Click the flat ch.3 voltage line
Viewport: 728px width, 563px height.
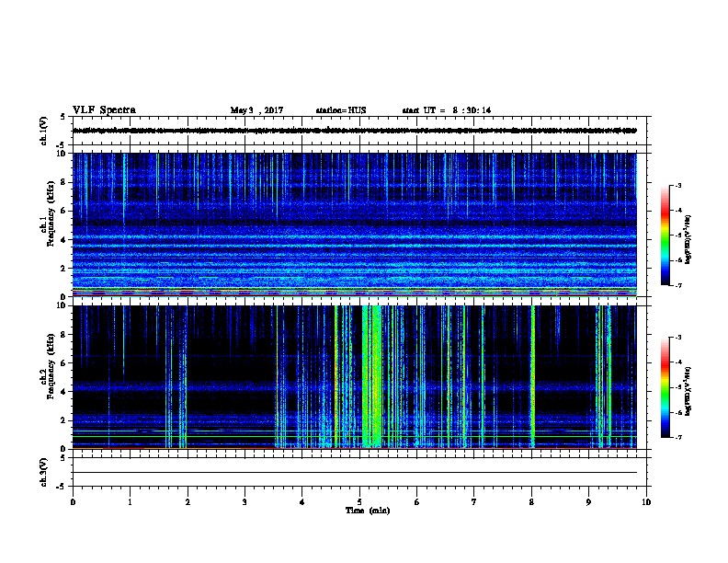tap(355, 473)
